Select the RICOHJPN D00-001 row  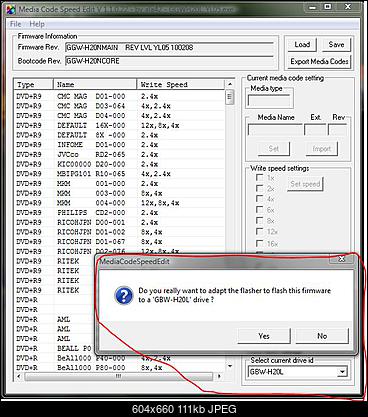(119, 222)
